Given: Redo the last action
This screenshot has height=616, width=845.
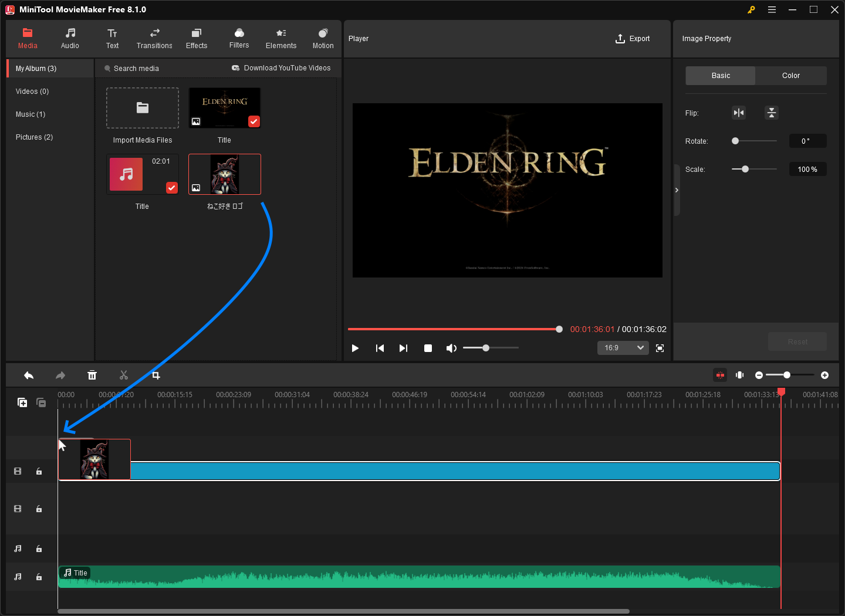Looking at the screenshot, I should [x=60, y=375].
